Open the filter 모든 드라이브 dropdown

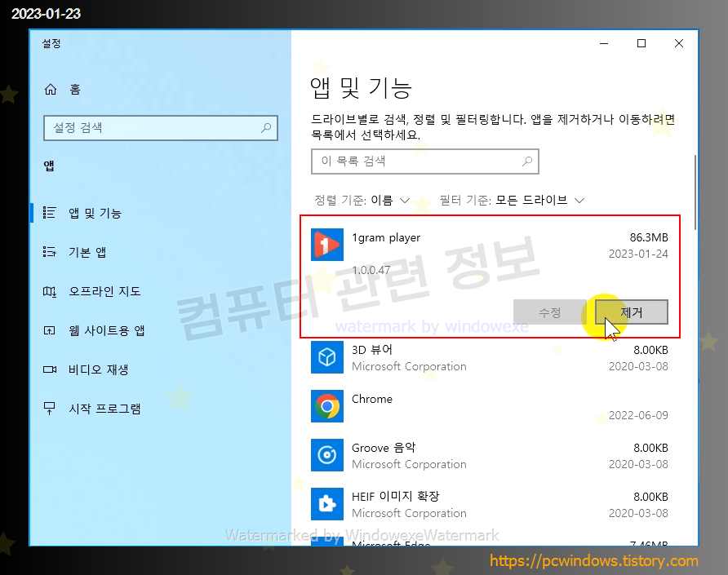point(512,201)
